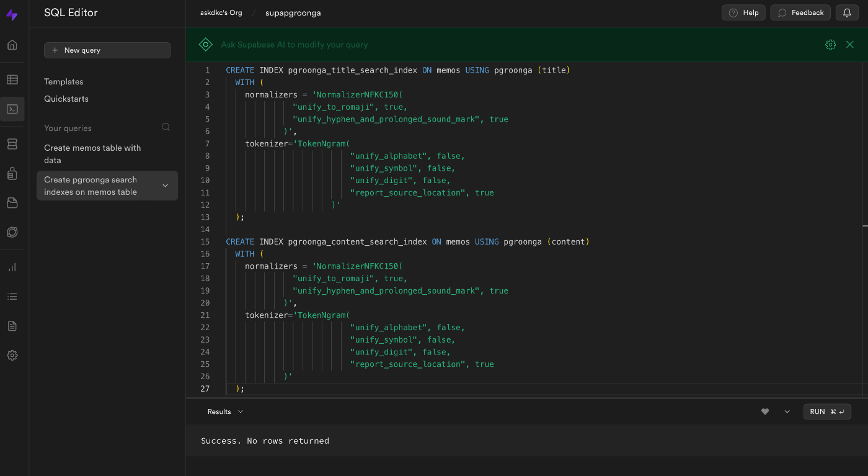Open Templates section

64,82
